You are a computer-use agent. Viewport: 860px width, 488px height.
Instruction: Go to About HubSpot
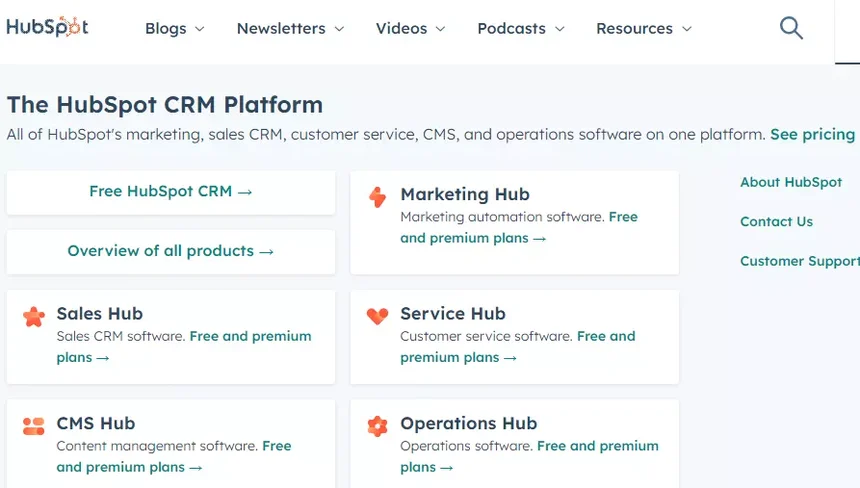(791, 182)
